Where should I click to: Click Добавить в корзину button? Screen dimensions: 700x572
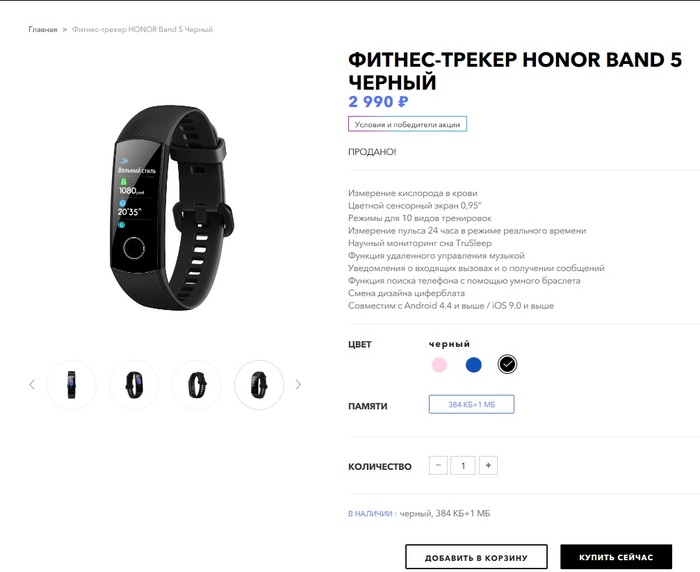click(x=476, y=557)
